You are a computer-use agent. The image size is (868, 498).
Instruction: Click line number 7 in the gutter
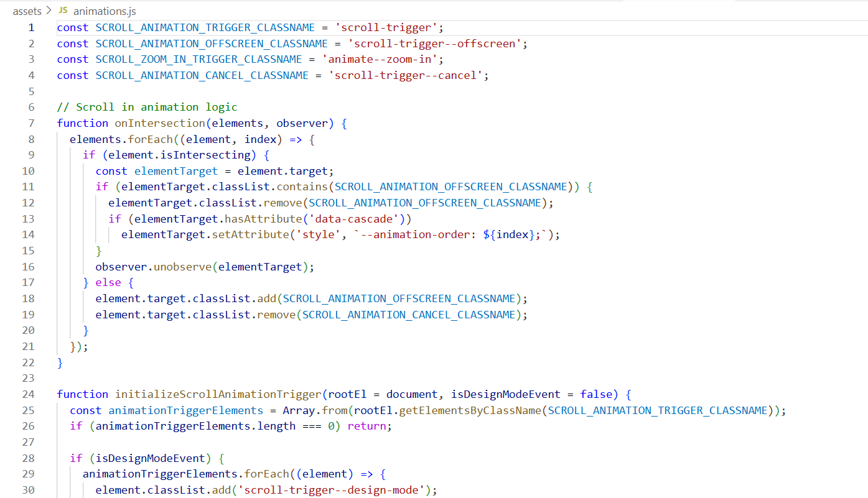tap(31, 123)
